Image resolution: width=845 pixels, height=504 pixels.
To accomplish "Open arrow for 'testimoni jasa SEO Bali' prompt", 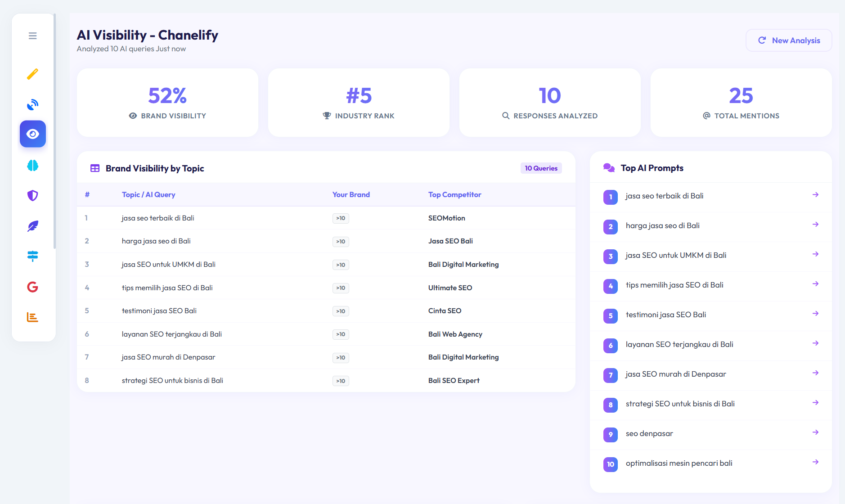I will pyautogui.click(x=815, y=314).
